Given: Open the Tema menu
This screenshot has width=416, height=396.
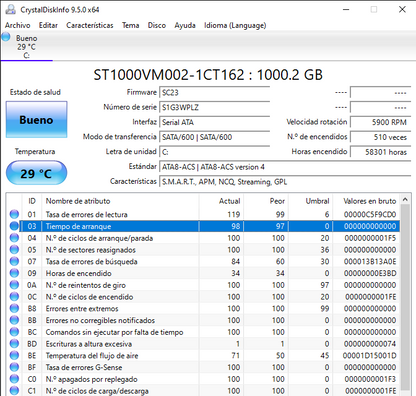Looking at the screenshot, I should [x=130, y=25].
